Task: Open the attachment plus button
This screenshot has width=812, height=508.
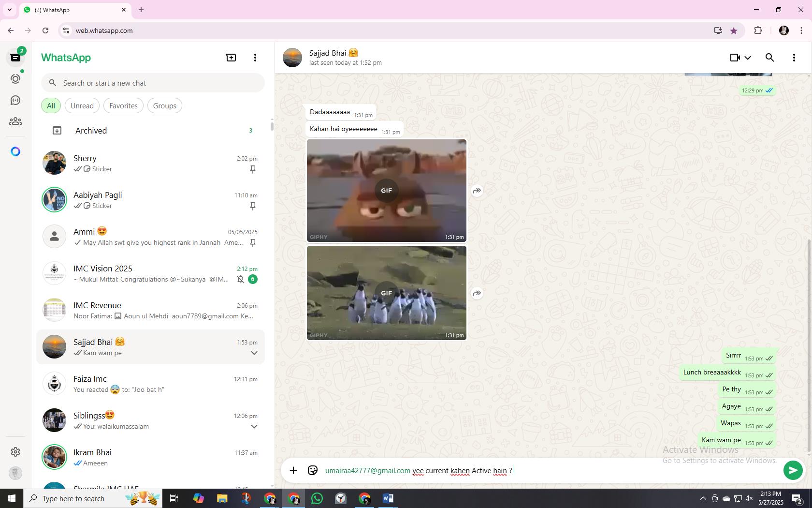Action: click(293, 470)
